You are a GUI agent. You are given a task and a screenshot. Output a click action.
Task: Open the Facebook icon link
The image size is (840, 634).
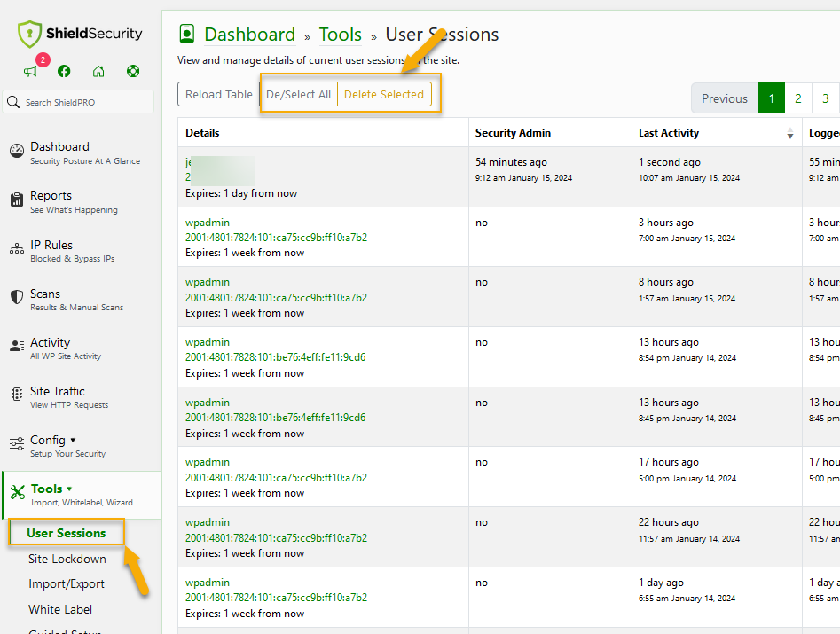64,71
